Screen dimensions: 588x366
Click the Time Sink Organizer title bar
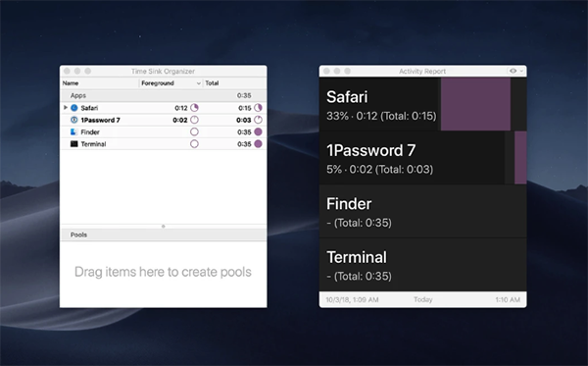click(x=163, y=71)
